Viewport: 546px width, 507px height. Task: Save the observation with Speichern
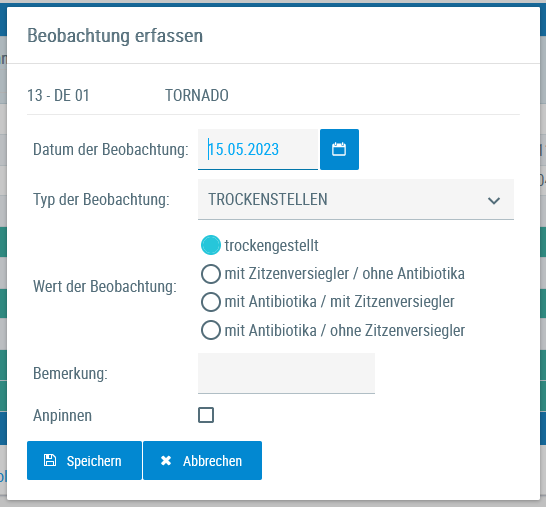(x=84, y=460)
